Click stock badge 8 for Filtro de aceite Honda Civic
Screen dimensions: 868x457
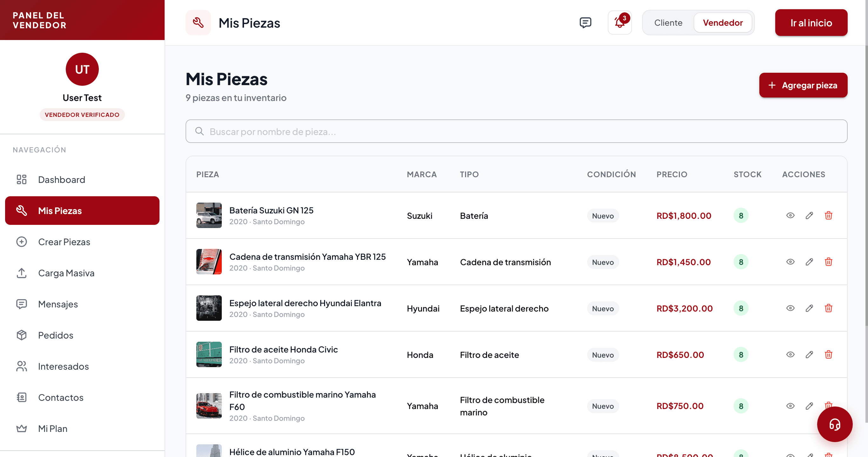741,355
